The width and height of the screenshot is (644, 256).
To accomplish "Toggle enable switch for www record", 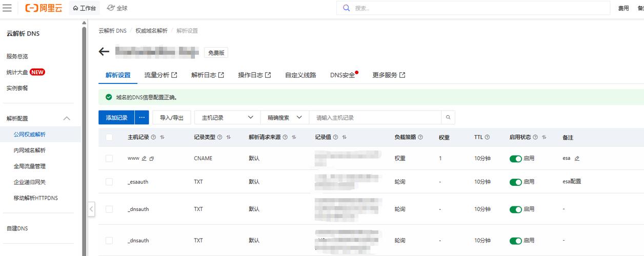I will (x=515, y=159).
